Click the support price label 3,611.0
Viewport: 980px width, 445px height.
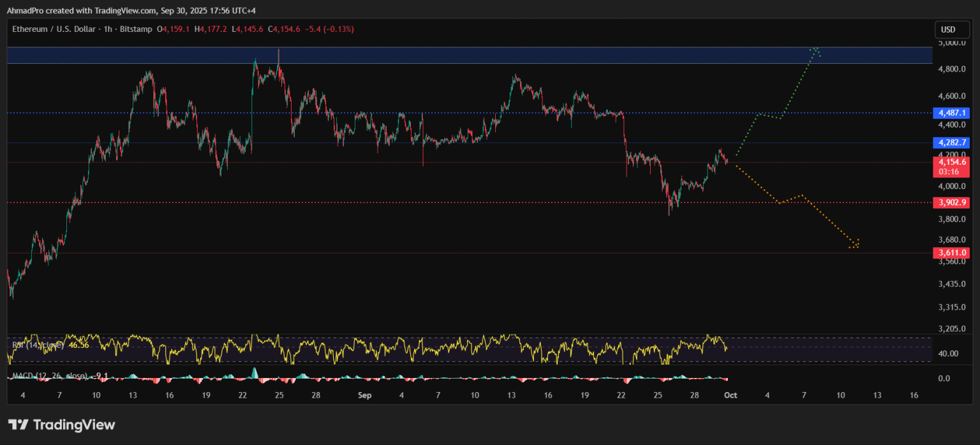click(953, 252)
